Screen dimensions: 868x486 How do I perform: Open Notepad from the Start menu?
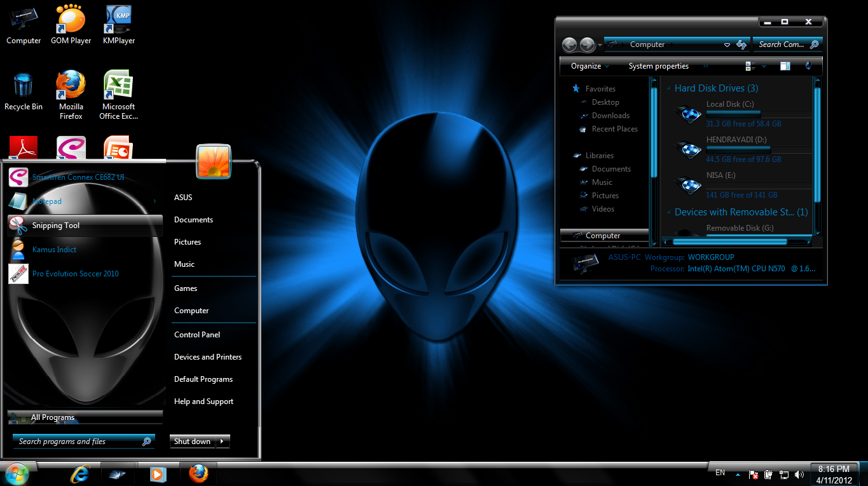[x=85, y=201]
